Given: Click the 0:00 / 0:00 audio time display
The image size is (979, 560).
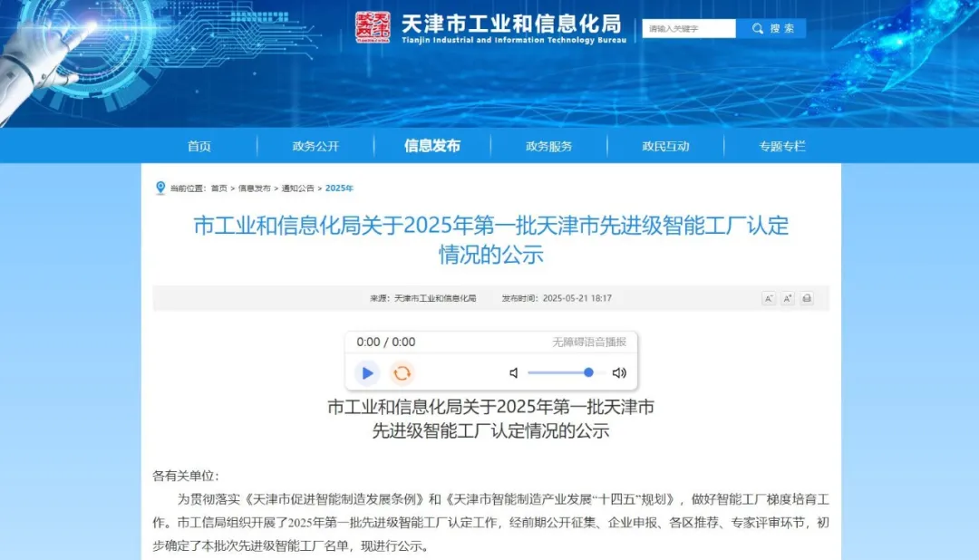Looking at the screenshot, I should click(386, 343).
